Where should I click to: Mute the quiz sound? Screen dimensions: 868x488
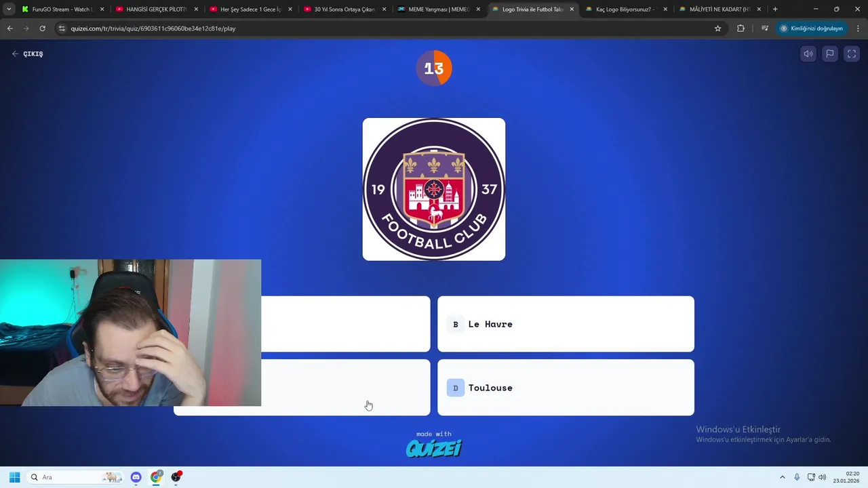pos(808,54)
